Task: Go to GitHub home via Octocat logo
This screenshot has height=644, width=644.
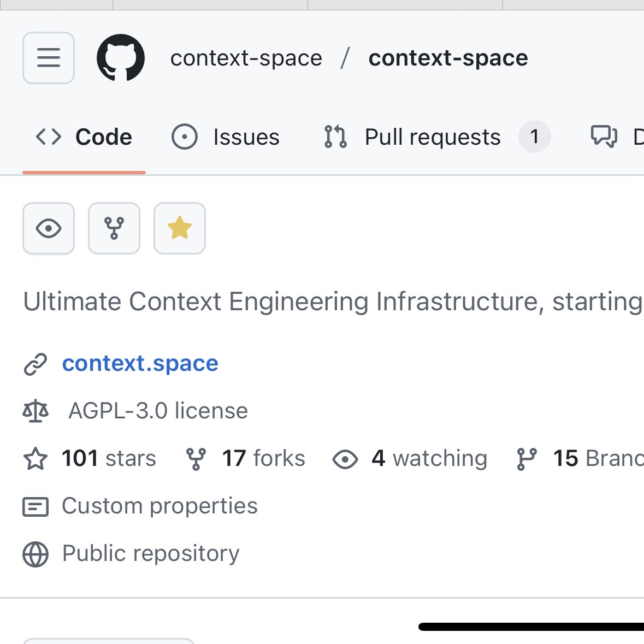Action: [120, 58]
